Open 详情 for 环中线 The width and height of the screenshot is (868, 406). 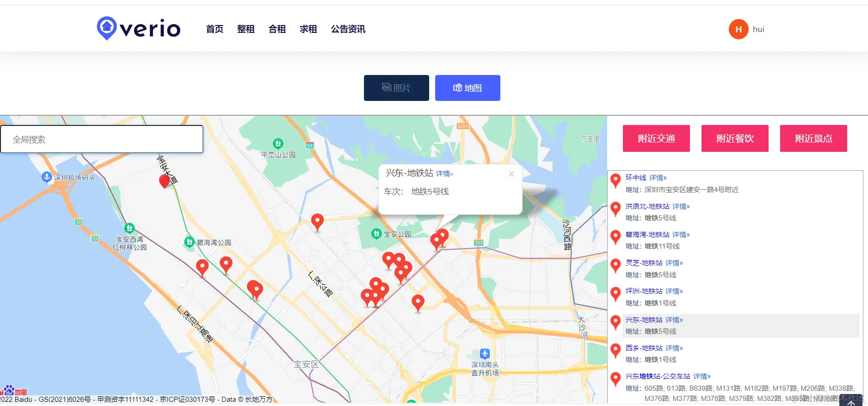(x=658, y=178)
